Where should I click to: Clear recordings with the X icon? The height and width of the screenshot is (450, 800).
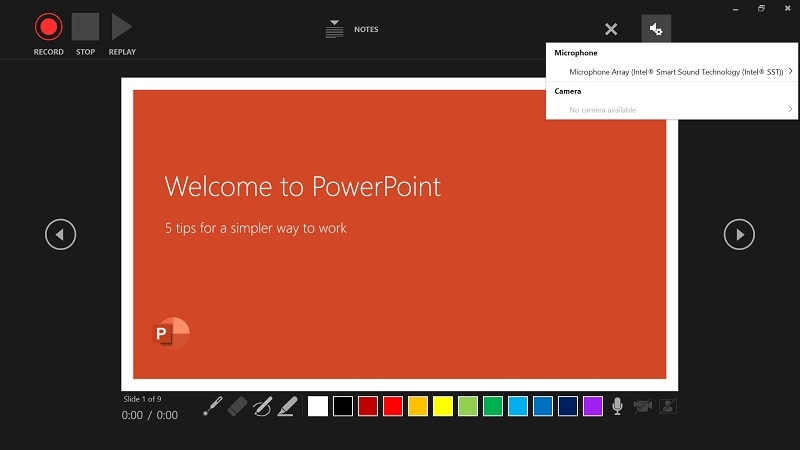(x=611, y=29)
